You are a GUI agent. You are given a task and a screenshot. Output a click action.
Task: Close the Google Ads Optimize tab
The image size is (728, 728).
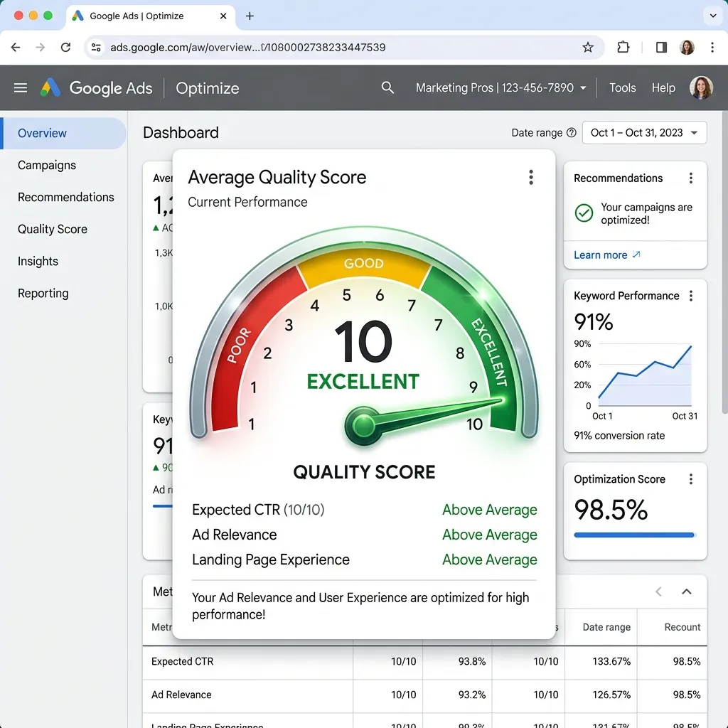click(x=223, y=16)
